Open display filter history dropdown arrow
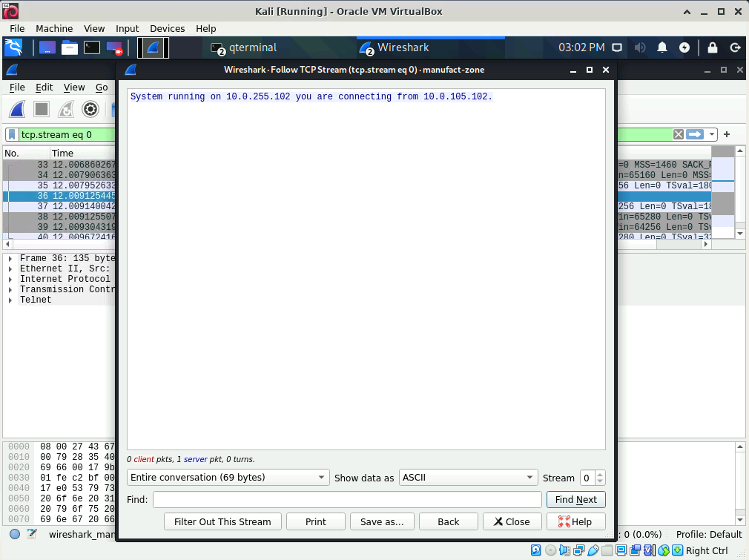Viewport: 749px width, 560px height. tap(712, 134)
